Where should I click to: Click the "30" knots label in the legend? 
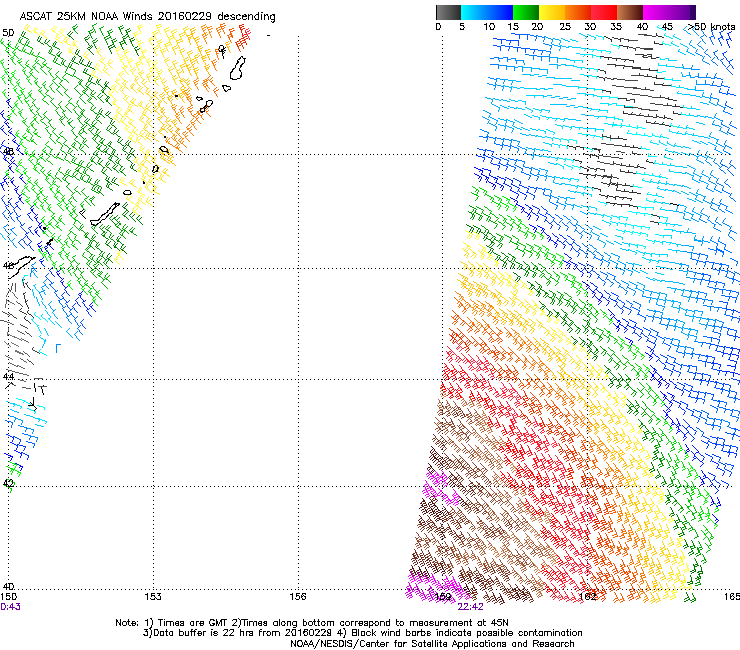pos(590,27)
